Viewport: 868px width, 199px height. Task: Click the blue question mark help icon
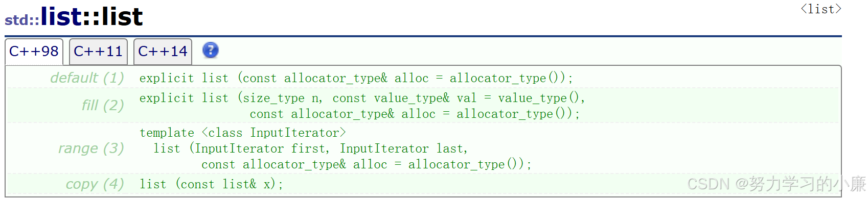click(x=210, y=50)
